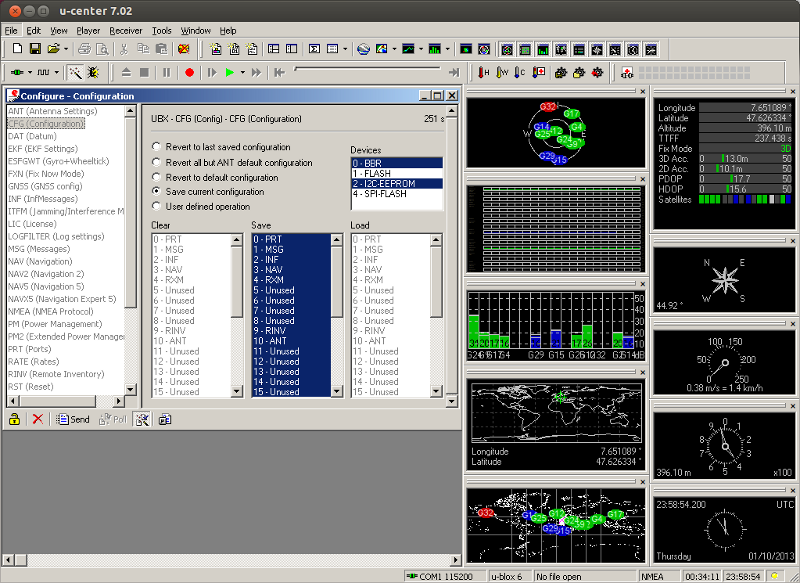Select MSG (Messages) in message list
The width and height of the screenshot is (800, 583).
point(39,249)
